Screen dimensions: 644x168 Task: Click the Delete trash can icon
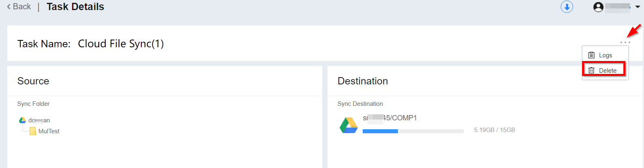pyautogui.click(x=591, y=70)
